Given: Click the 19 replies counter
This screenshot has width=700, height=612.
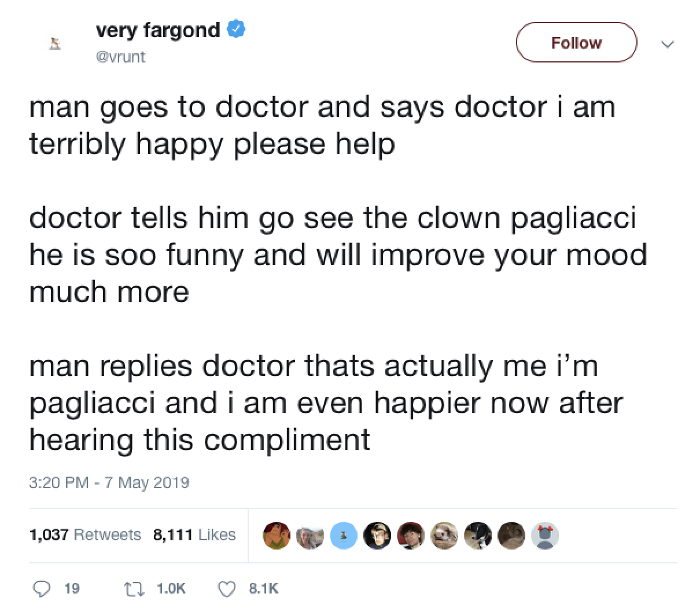Looking at the screenshot, I should point(68,589).
